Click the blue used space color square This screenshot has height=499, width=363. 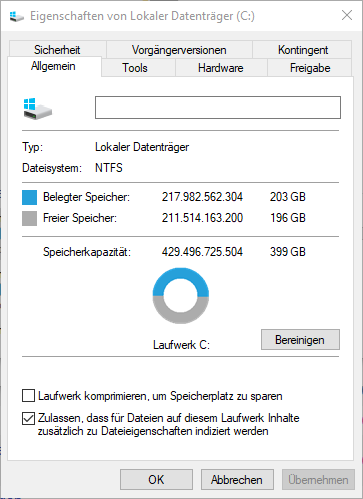[x=29, y=197]
